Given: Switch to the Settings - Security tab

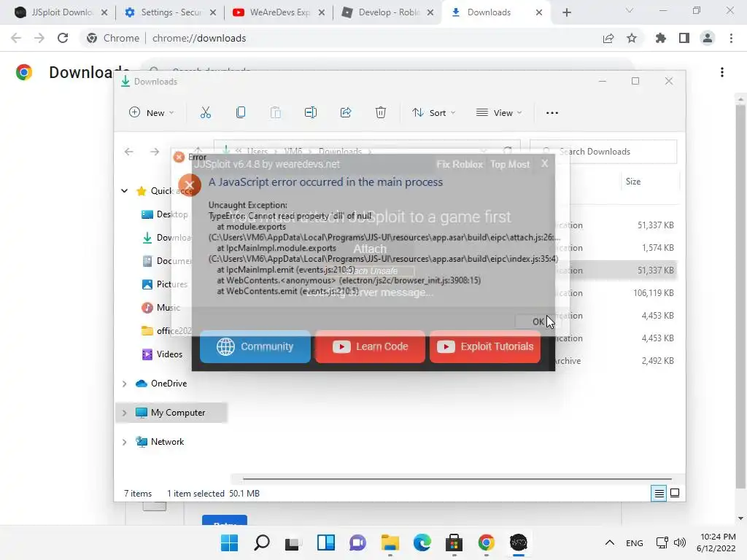Looking at the screenshot, I should click(171, 12).
